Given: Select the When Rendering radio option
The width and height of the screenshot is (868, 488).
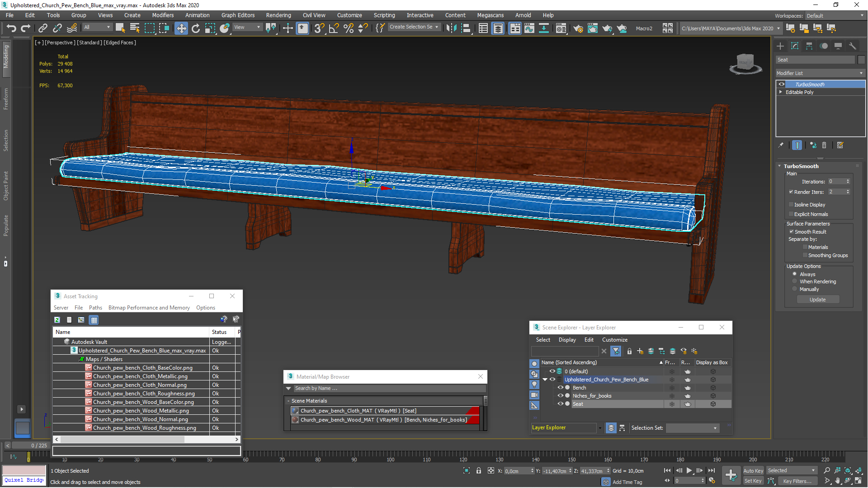Looking at the screenshot, I should tap(795, 282).
